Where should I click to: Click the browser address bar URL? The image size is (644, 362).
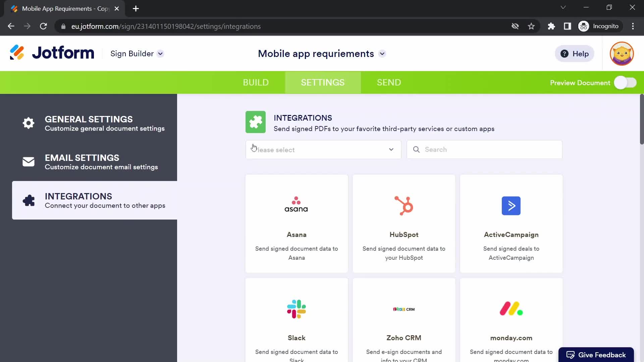166,26
